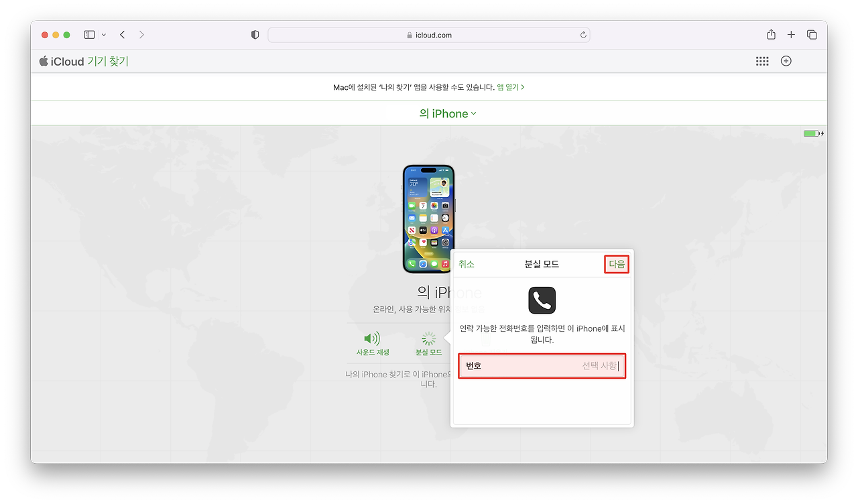Toggle the Safari sidebar icon

point(89,35)
